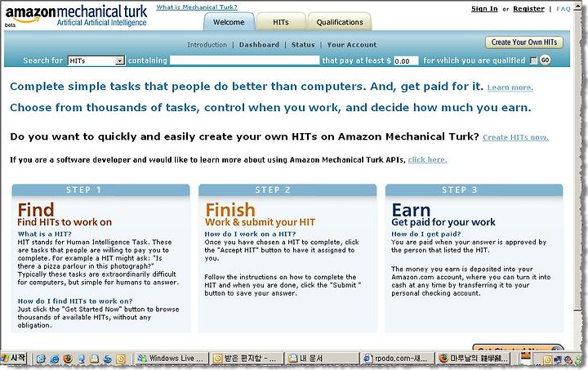Open the Qualifications tab
The height and width of the screenshot is (370, 588).
pyautogui.click(x=340, y=22)
